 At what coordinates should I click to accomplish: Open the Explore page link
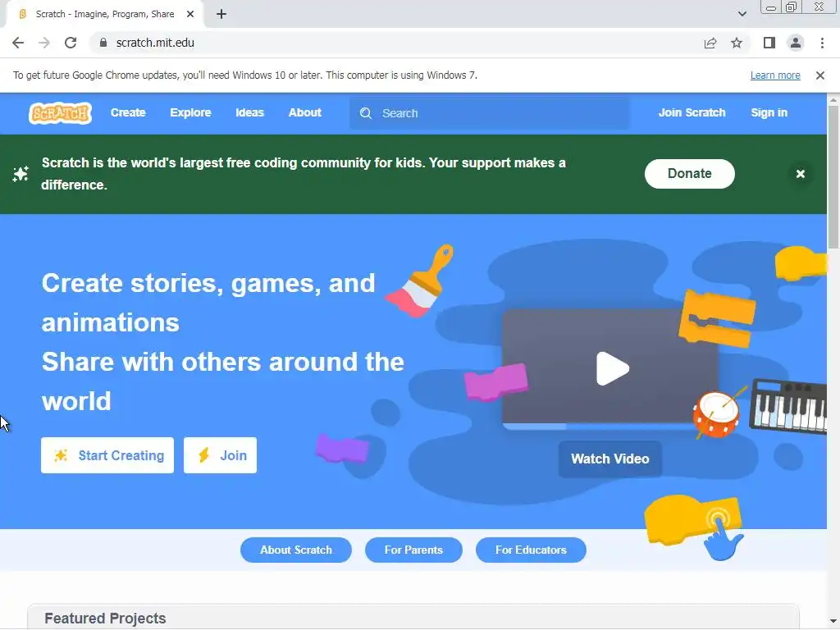[x=190, y=112]
